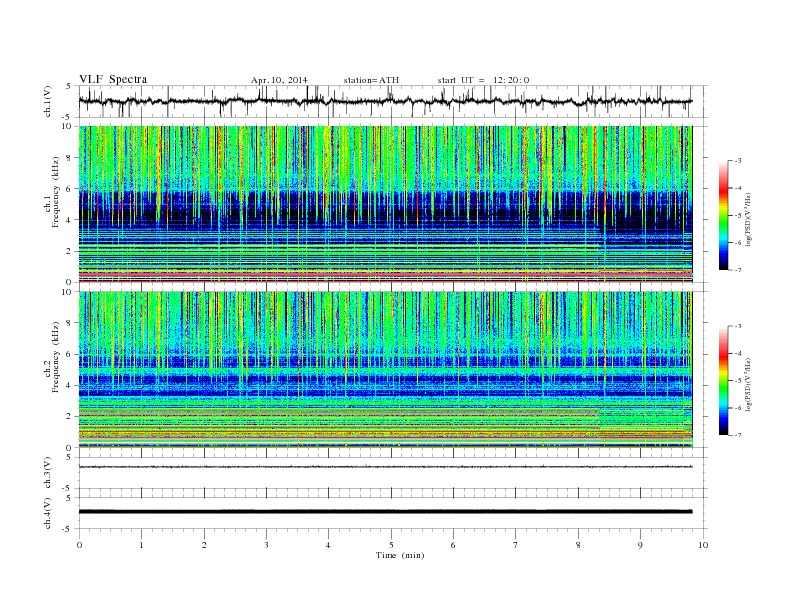Screen dimensions: 792x612
Task: Click the time axis tick label "10" at bottom
Action: coord(703,545)
